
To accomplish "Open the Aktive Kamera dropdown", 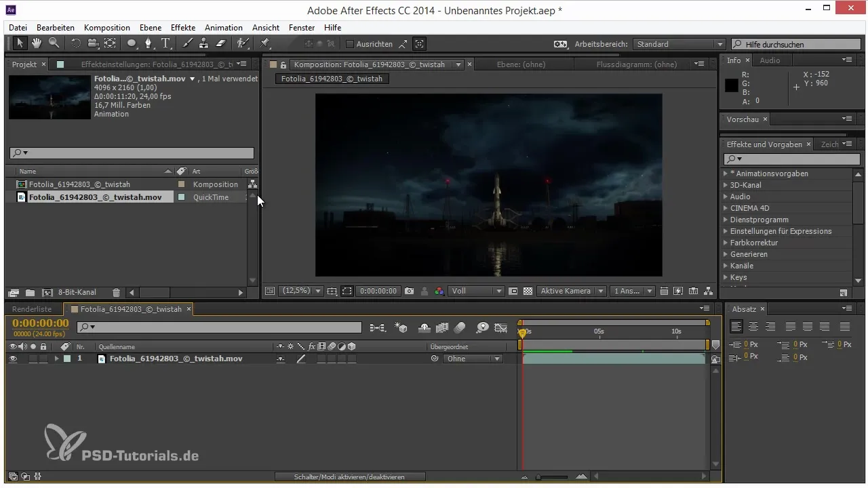I will (572, 291).
